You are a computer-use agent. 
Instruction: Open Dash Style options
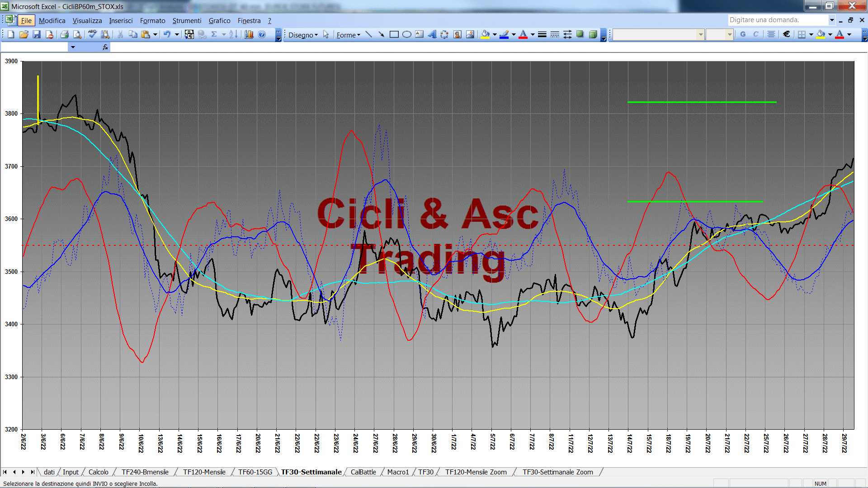(555, 35)
